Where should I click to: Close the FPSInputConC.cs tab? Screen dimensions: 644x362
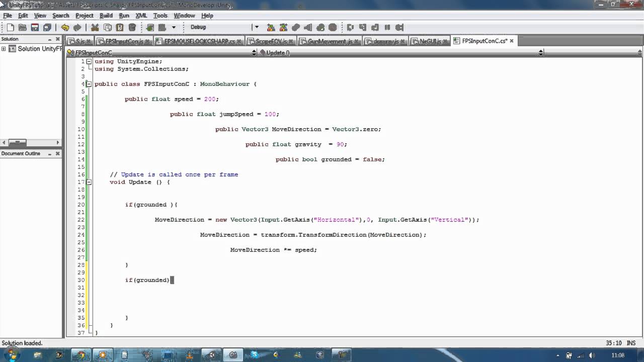pos(512,41)
